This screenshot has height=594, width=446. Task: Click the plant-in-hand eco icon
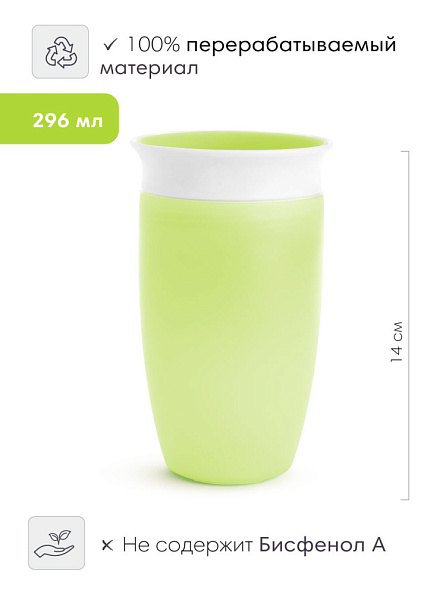(x=57, y=543)
